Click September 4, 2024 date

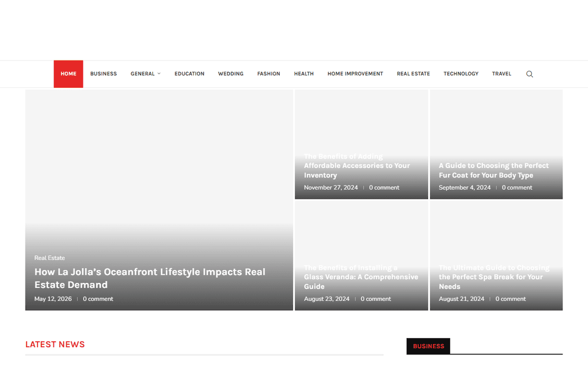(464, 188)
